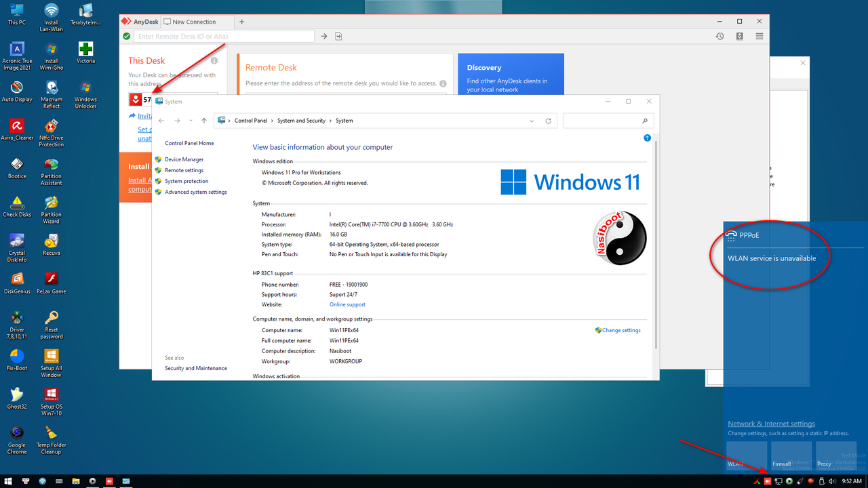
Task: Click the System window help icon
Action: click(x=647, y=138)
